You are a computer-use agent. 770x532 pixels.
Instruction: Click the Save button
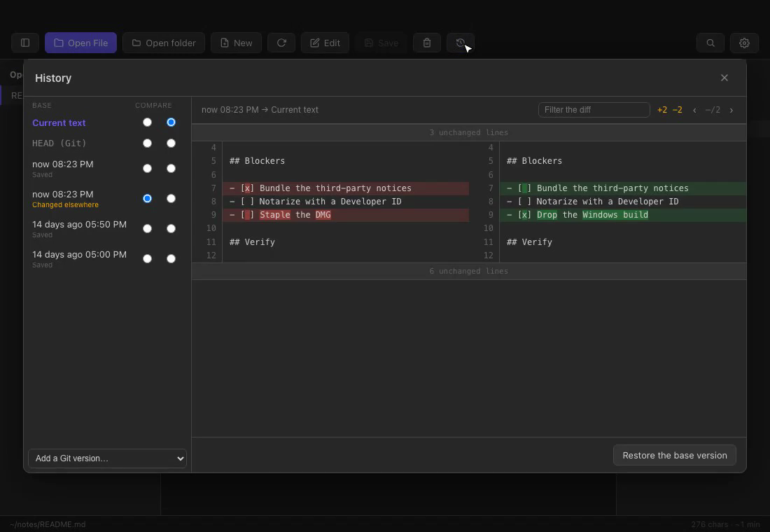[381, 43]
